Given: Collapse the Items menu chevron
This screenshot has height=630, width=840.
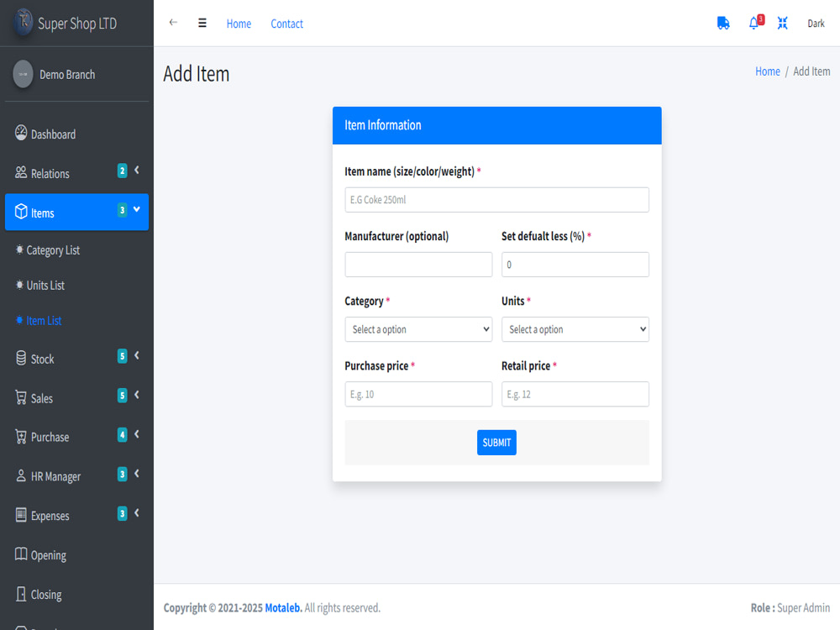Looking at the screenshot, I should click(x=137, y=209).
